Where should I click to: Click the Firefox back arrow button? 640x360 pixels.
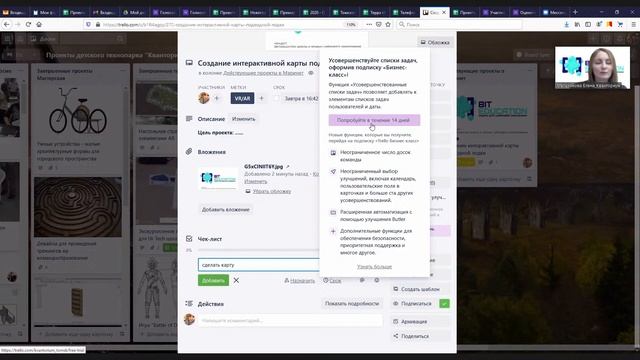tap(7, 24)
